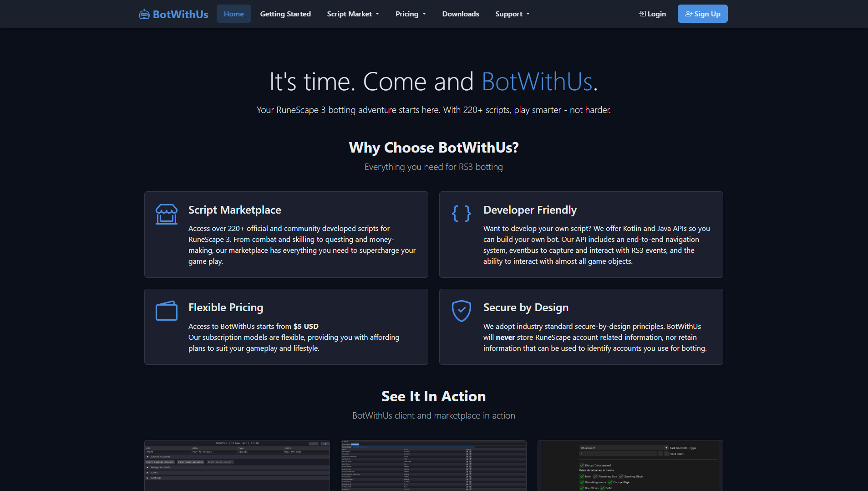Image resolution: width=868 pixels, height=491 pixels.
Task: Click the "Why Choose BotWithUs?" heading
Action: pyautogui.click(x=434, y=148)
